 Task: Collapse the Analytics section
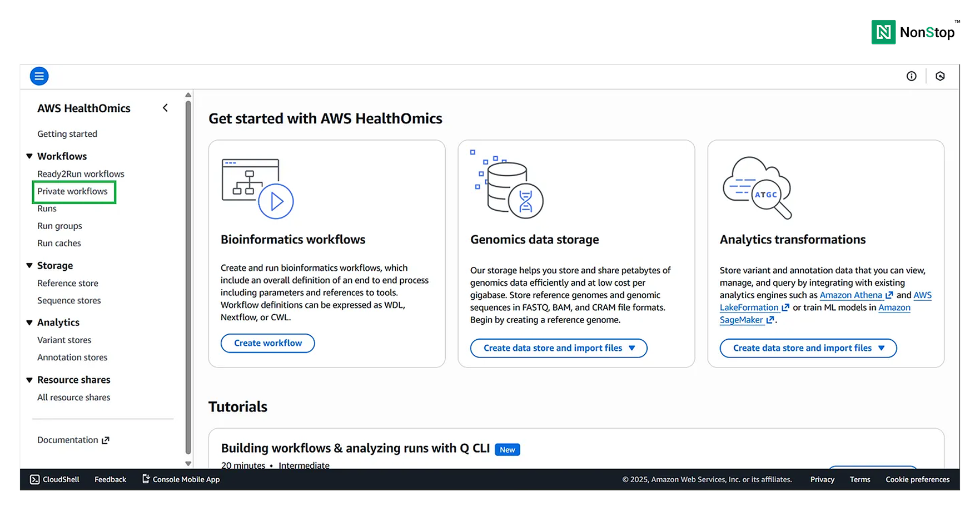coord(29,323)
